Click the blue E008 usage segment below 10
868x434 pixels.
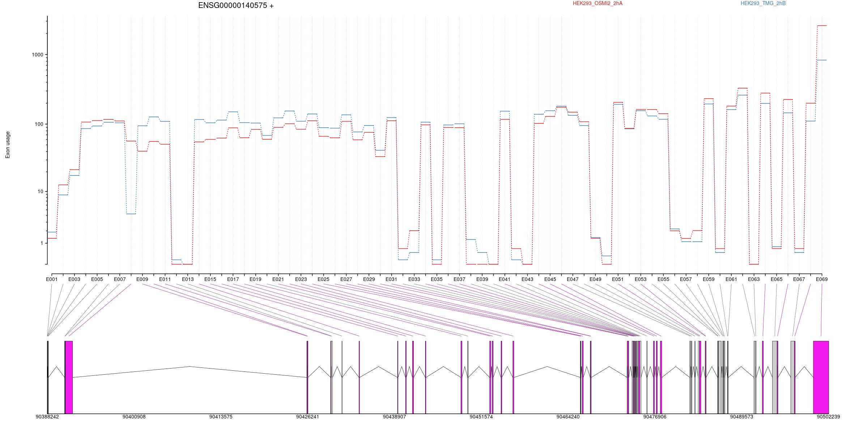[x=131, y=214]
